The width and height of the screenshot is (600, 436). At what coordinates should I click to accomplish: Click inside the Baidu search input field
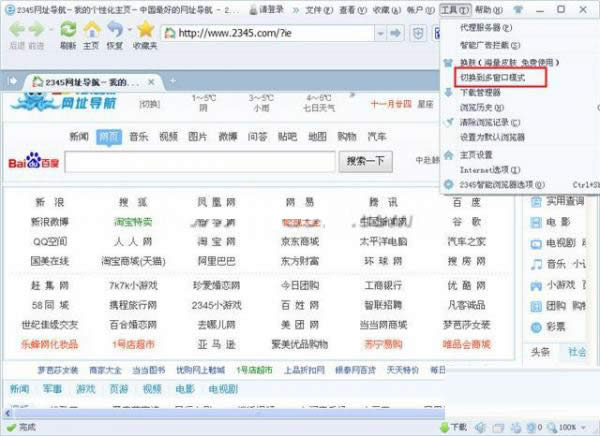coord(200,162)
